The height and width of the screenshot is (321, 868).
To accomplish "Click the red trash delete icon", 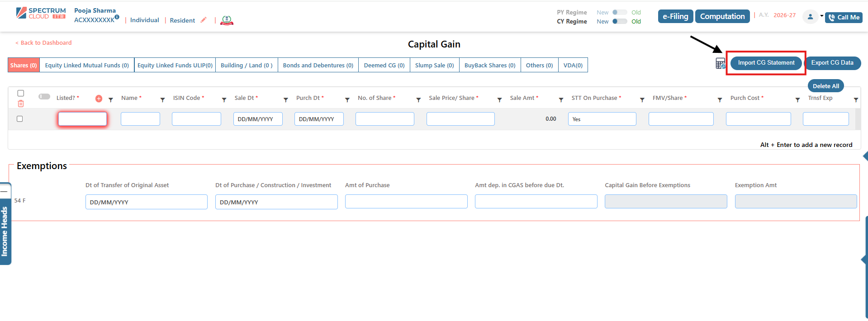I will [x=21, y=104].
